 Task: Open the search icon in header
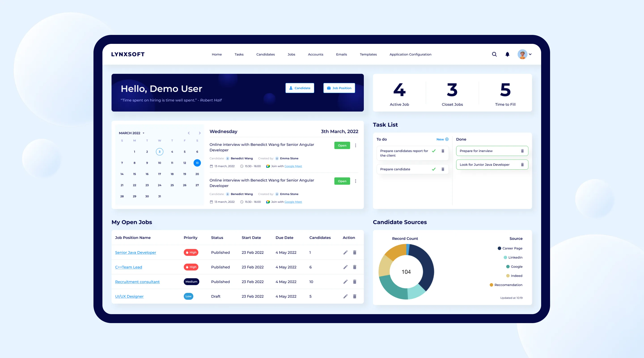[x=494, y=54]
